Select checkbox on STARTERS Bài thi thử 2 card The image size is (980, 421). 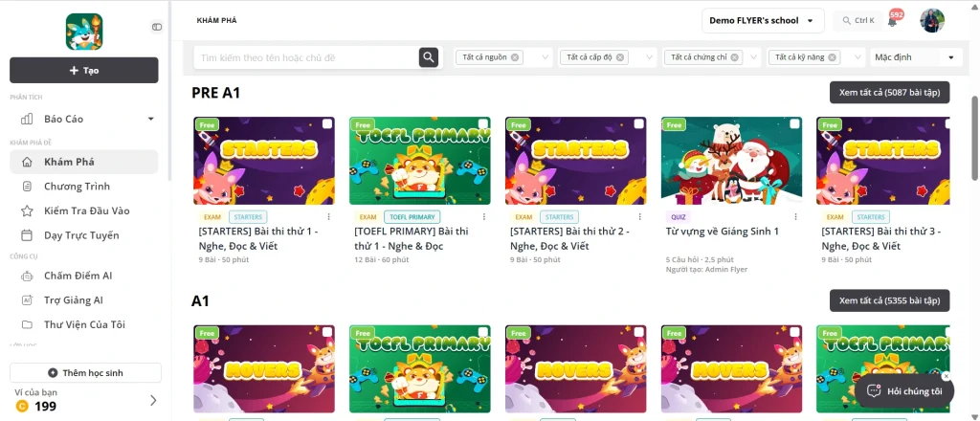pos(638,123)
